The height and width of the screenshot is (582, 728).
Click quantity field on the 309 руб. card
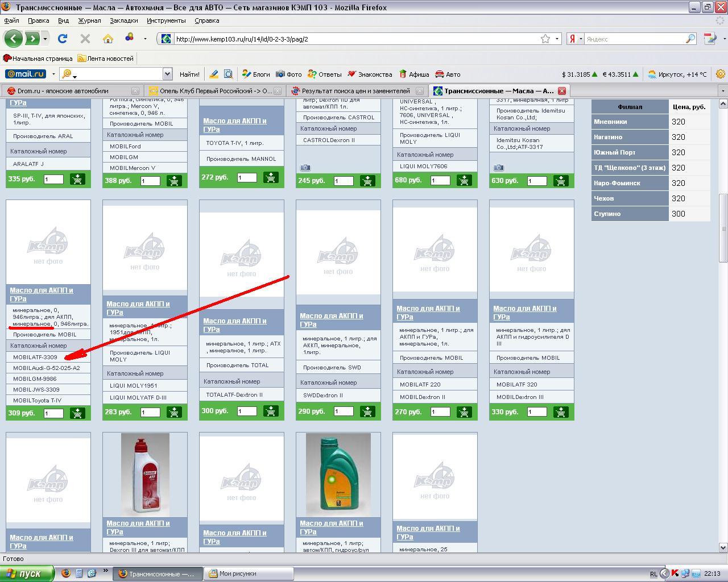tap(53, 413)
